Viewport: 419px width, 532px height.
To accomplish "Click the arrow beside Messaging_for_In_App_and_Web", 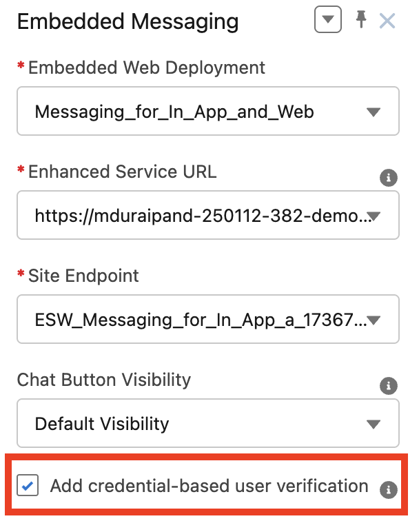I will pos(374,112).
